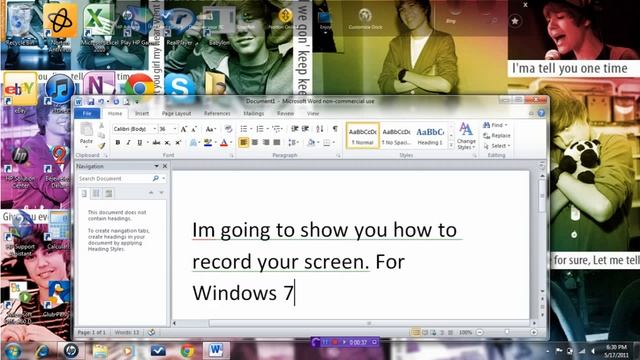
Task: Open the Select dropdown in Editing
Action: click(497, 146)
